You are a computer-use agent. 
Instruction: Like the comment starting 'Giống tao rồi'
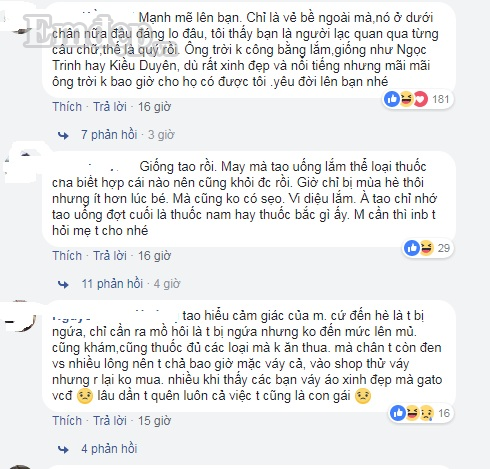(67, 256)
